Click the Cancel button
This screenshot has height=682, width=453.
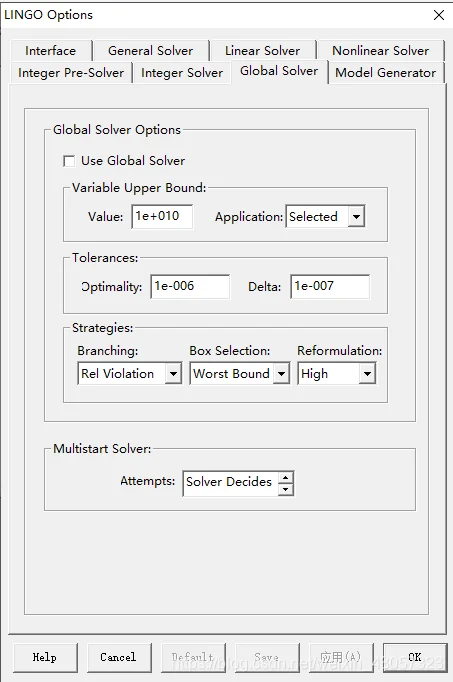pos(119,657)
